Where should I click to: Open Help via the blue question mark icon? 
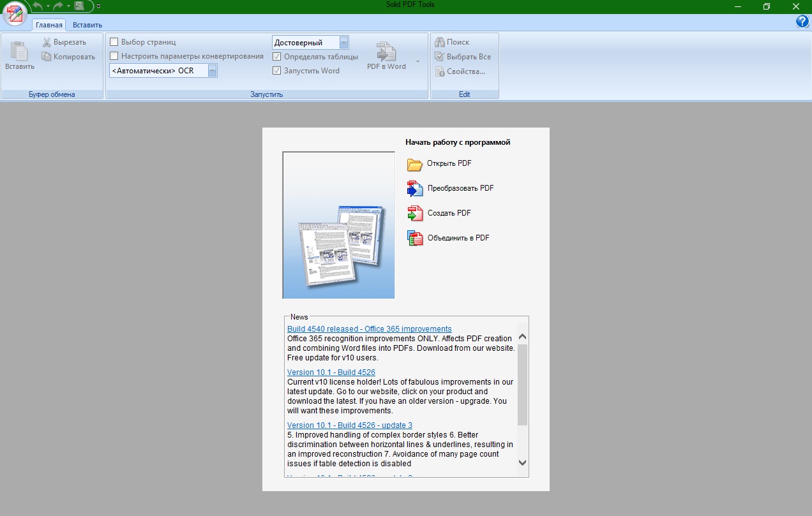[802, 22]
